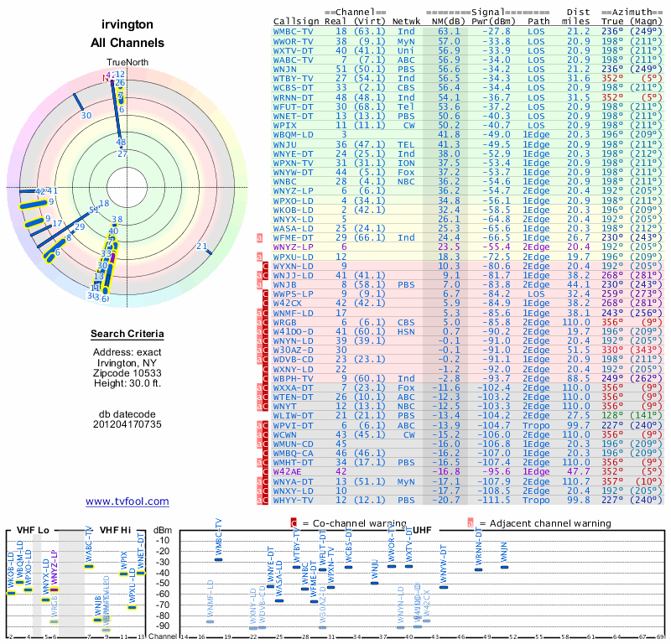
Task: Select the WXTV-DT callsign
Action: click(x=293, y=50)
